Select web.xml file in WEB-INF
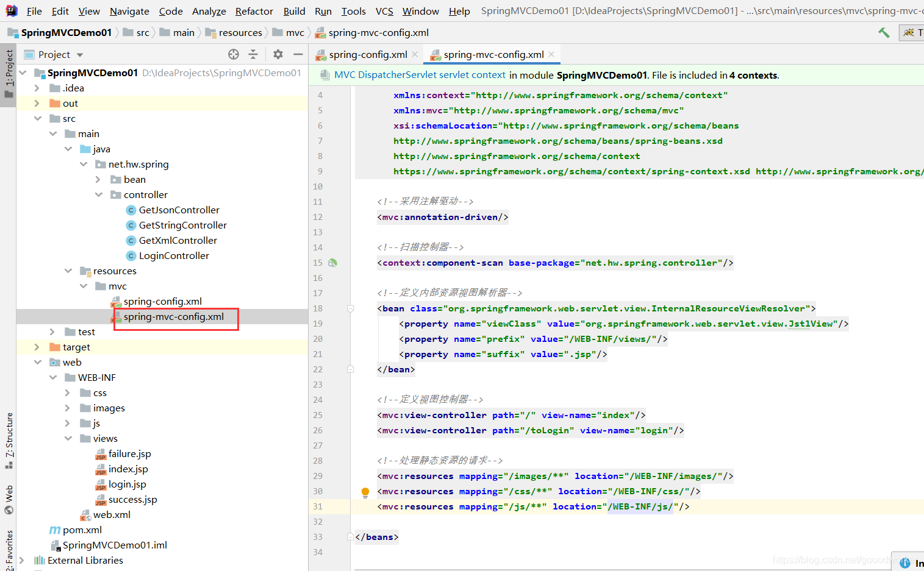The width and height of the screenshot is (924, 571). [106, 515]
